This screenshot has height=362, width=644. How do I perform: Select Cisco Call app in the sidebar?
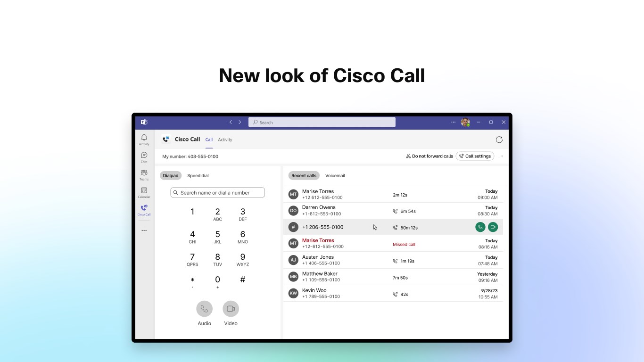coord(144,210)
